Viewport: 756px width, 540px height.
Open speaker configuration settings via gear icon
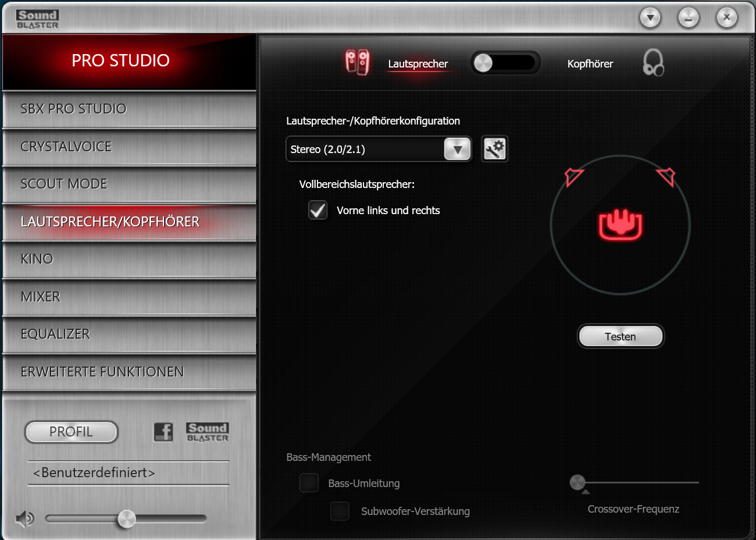pyautogui.click(x=494, y=149)
